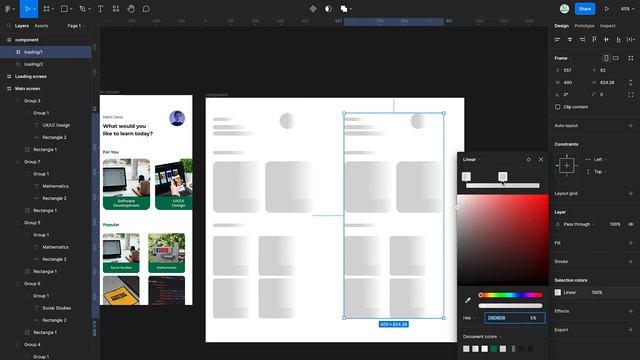Viewport: 640px width, 360px height.
Task: Add an Export setting
Action: [631, 330]
